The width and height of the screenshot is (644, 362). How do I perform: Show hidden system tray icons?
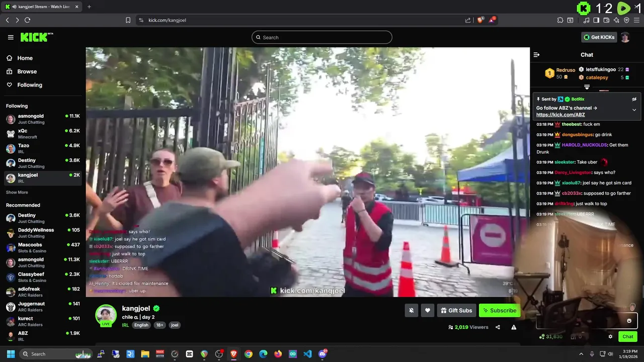[x=581, y=354]
